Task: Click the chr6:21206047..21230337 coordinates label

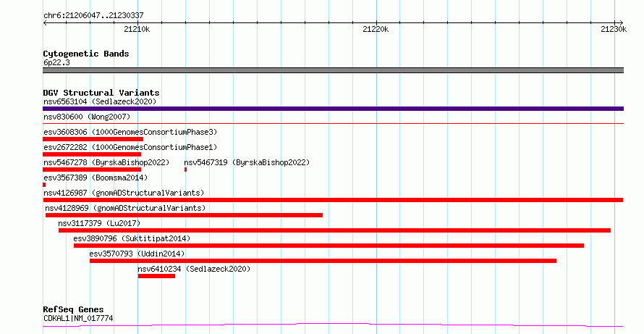Action: click(x=93, y=16)
